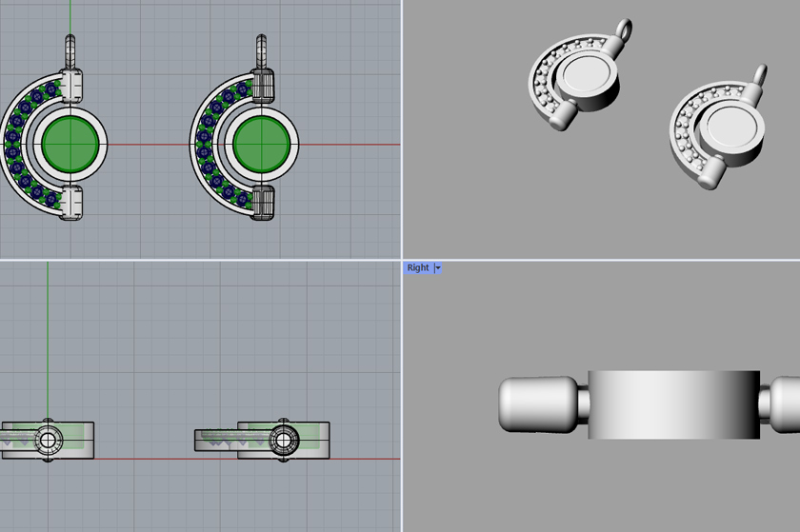Select the bail loop atop the left wireframe pendant
Viewport: 800px width, 532px height.
(x=70, y=51)
